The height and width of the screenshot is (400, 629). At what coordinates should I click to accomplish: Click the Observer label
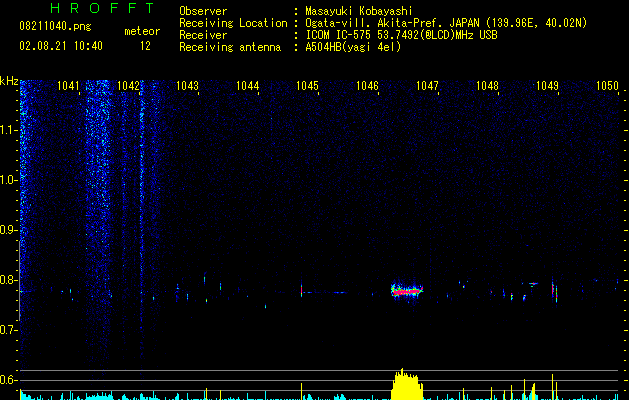[x=203, y=11]
